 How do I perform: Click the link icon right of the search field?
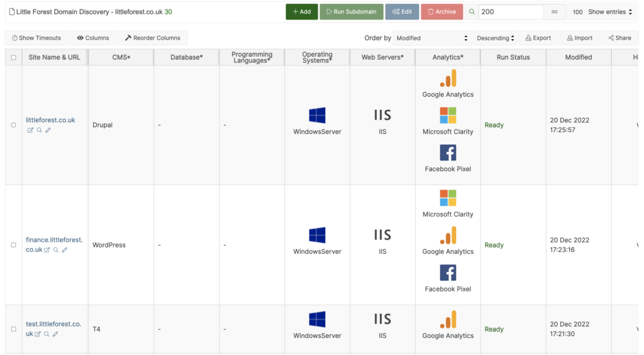[x=555, y=12]
